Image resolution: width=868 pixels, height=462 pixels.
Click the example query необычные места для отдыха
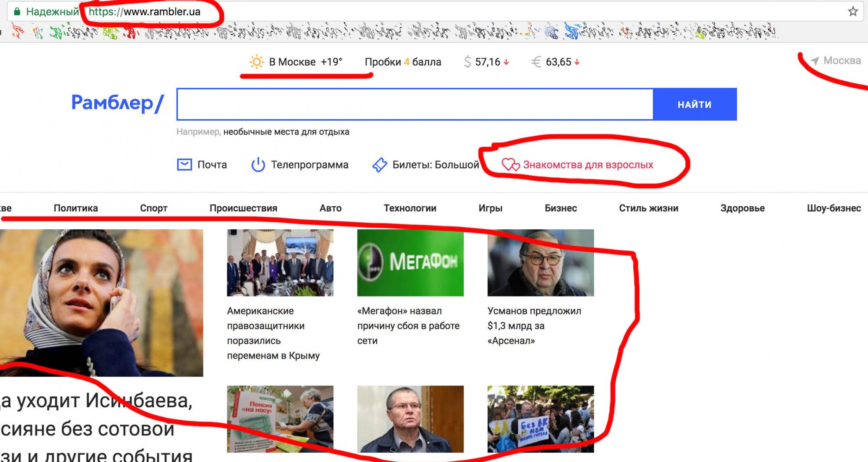pos(286,132)
